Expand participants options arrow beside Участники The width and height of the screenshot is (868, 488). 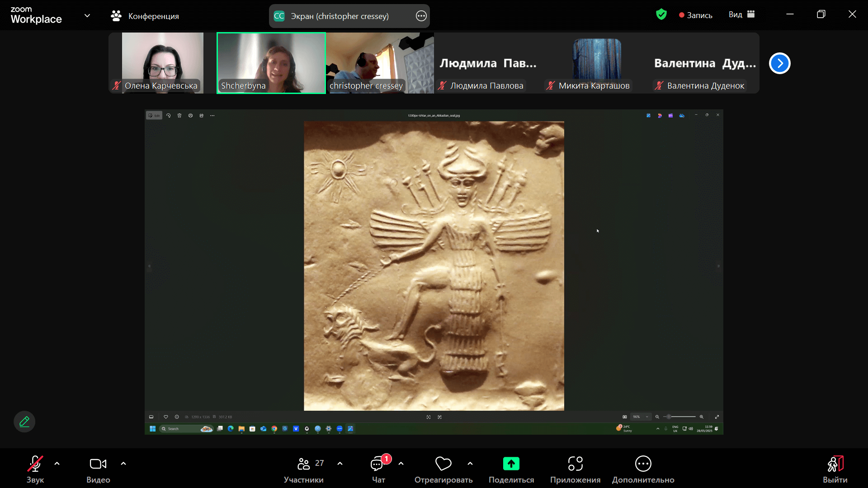point(340,464)
